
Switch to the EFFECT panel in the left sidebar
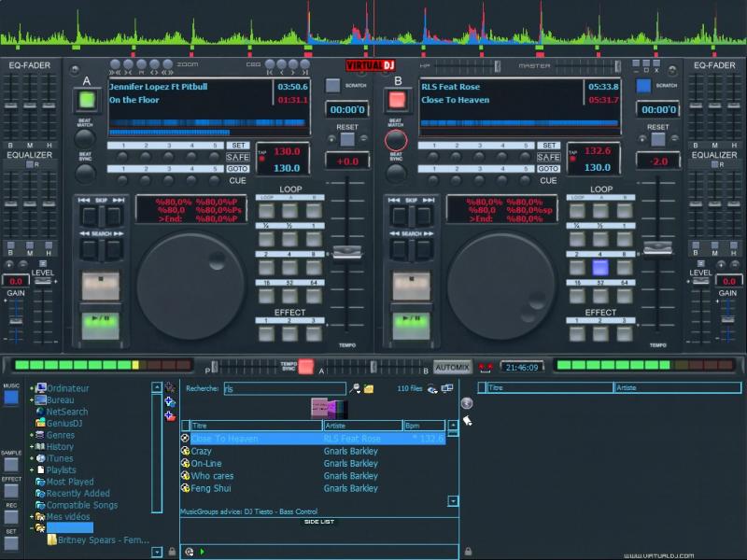pyautogui.click(x=11, y=491)
